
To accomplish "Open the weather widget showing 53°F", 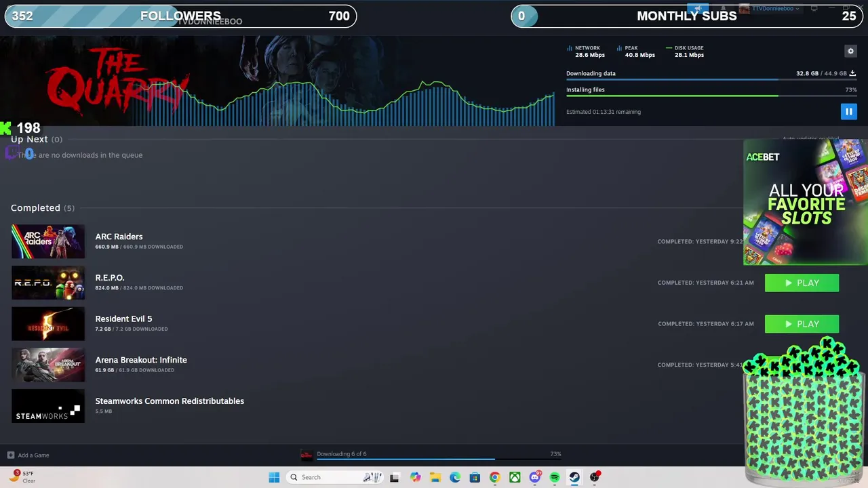I will [22, 476].
